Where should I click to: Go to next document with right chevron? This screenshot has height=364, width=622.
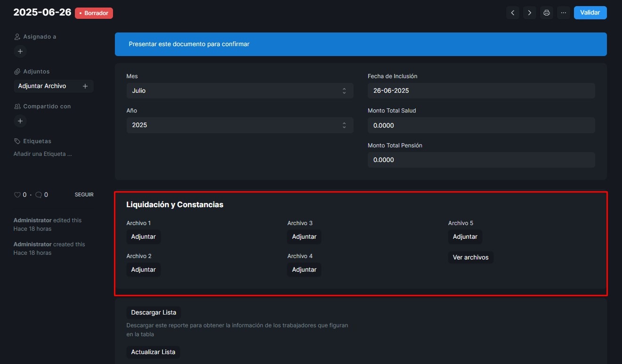530,13
